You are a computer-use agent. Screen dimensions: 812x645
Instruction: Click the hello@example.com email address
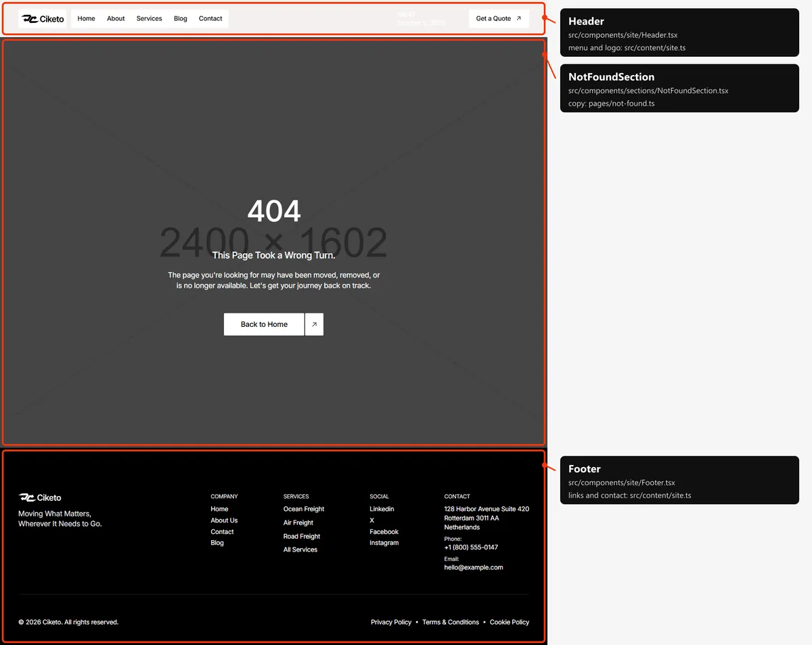tap(474, 567)
